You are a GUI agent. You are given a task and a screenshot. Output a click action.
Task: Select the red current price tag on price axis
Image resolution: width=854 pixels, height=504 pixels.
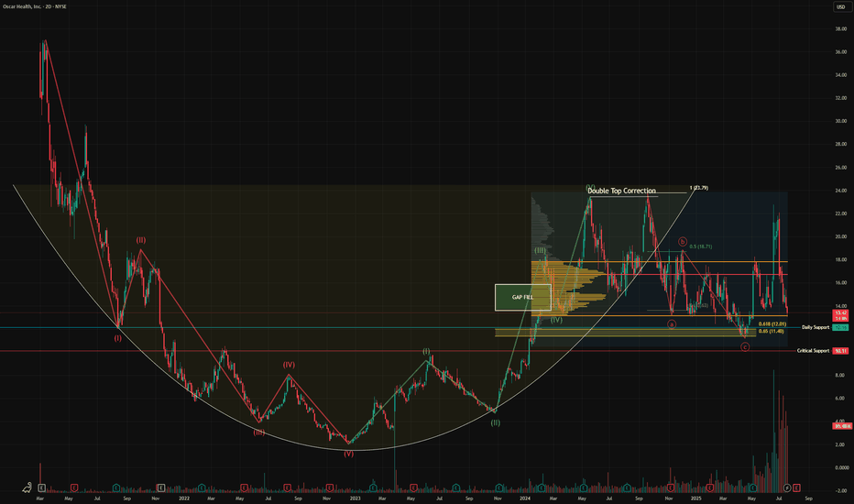[x=841, y=315]
